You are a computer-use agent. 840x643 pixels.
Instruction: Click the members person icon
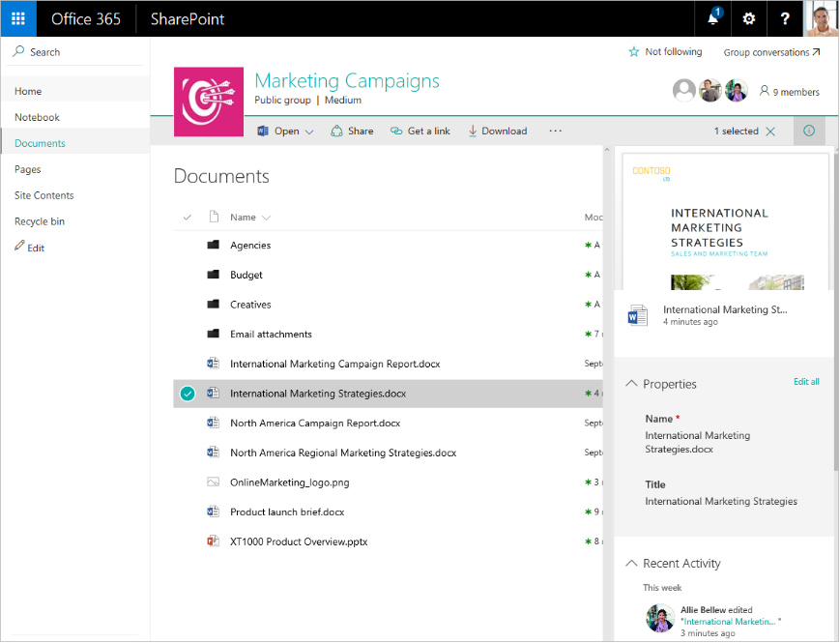[765, 91]
